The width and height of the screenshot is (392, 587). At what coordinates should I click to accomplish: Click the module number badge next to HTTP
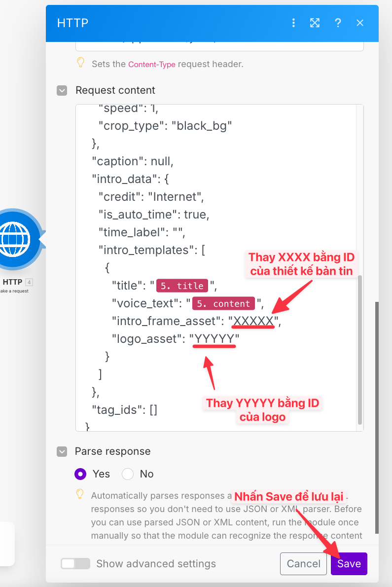[30, 282]
